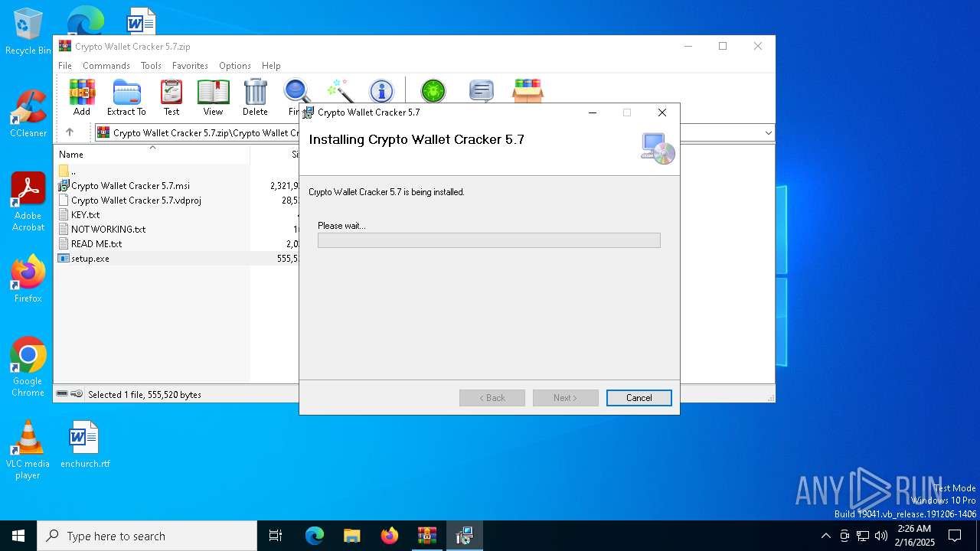980x551 pixels.
Task: Click Cancel in the installer dialog
Action: [639, 398]
